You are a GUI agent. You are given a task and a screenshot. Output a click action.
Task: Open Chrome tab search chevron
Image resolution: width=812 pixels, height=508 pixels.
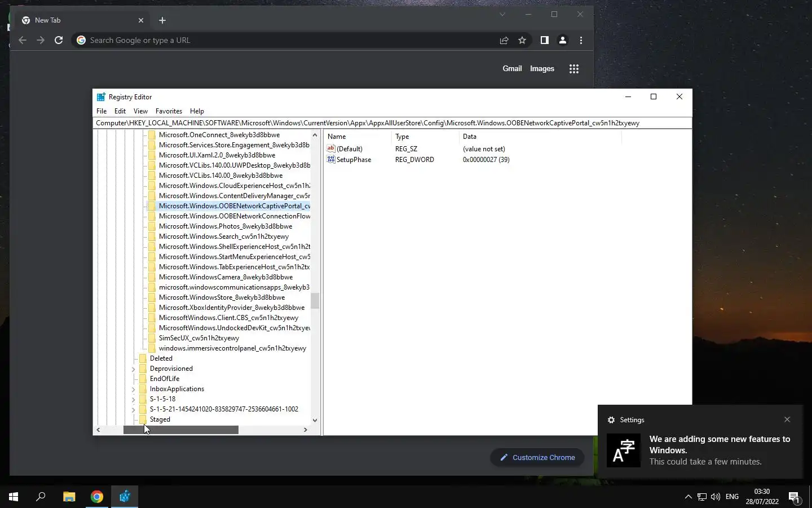(502, 15)
